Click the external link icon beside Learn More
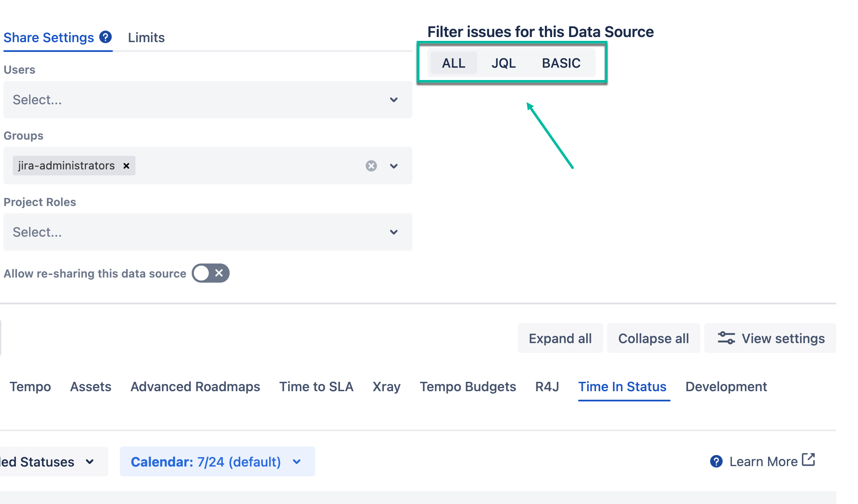 (809, 460)
